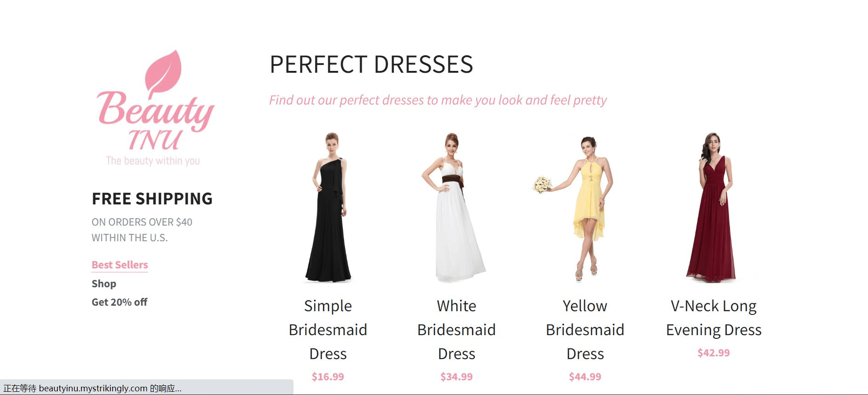Open the Get 20% off link
This screenshot has height=395, width=868.
click(x=120, y=302)
